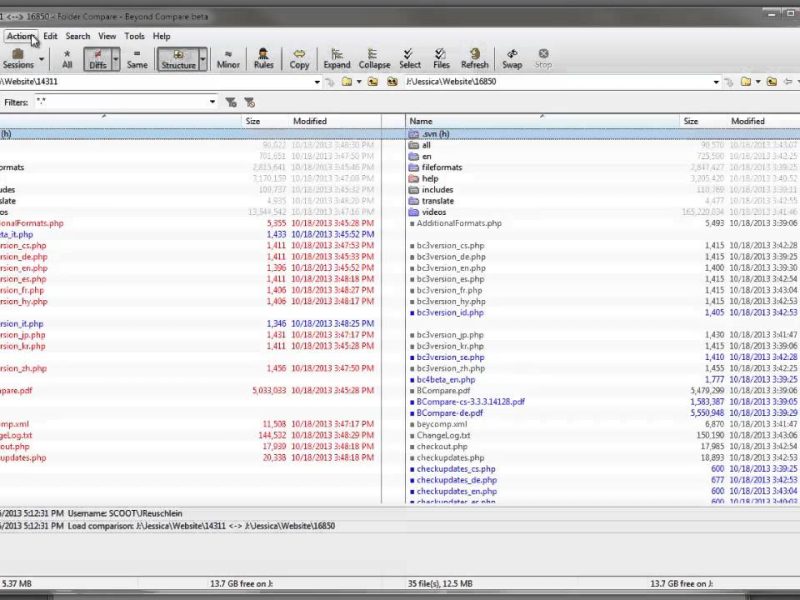This screenshot has height=600, width=800.
Task: Click the right folder path field
Action: click(x=558, y=82)
